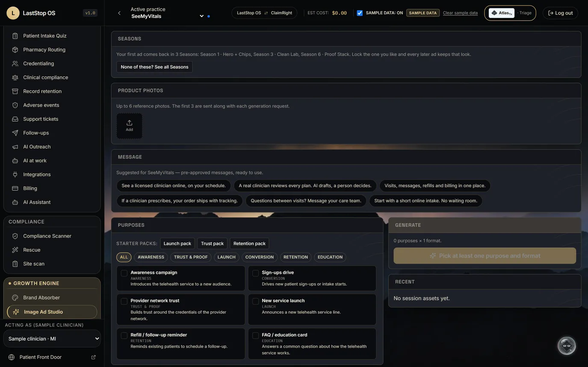Click the Log out button
Screen dimensions: 588x367
pyautogui.click(x=560, y=13)
